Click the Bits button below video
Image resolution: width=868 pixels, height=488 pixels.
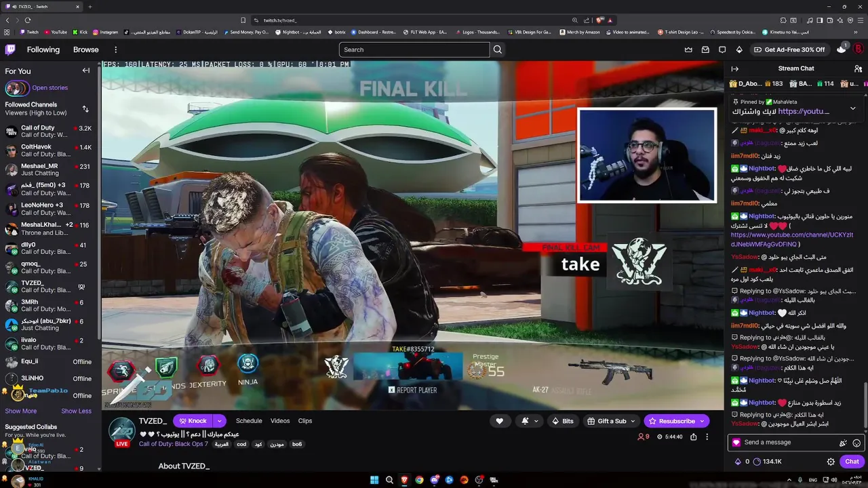point(562,421)
